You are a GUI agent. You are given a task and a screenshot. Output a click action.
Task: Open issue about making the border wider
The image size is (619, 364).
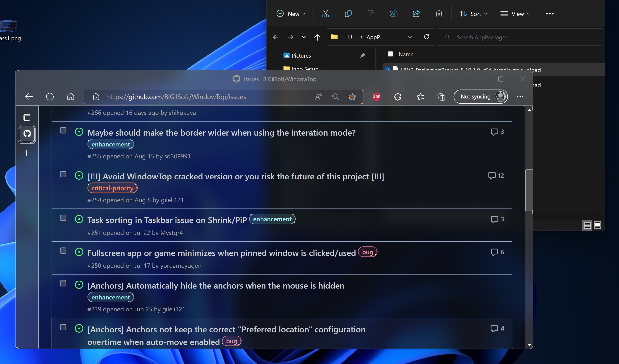pos(222,133)
